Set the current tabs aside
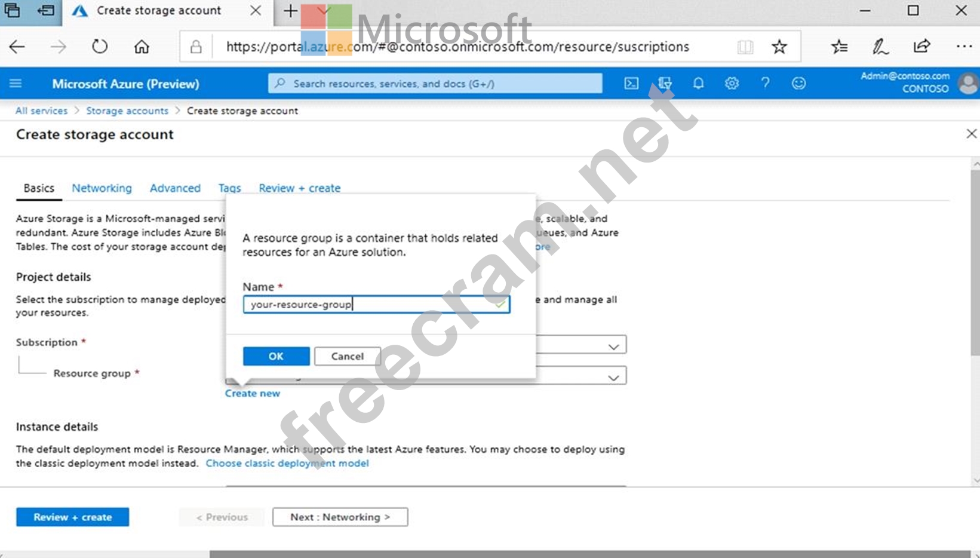Image resolution: width=980 pixels, height=558 pixels. tap(45, 11)
